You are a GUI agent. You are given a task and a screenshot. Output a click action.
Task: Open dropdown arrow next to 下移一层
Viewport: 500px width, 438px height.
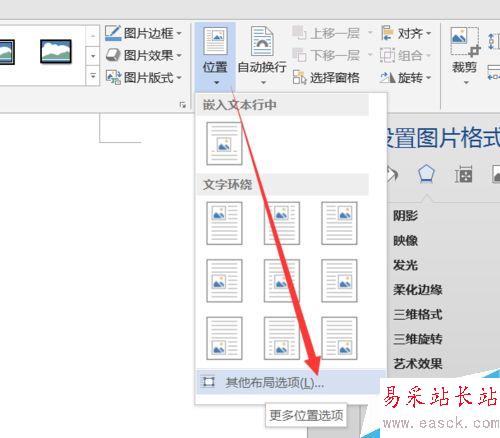[370, 55]
